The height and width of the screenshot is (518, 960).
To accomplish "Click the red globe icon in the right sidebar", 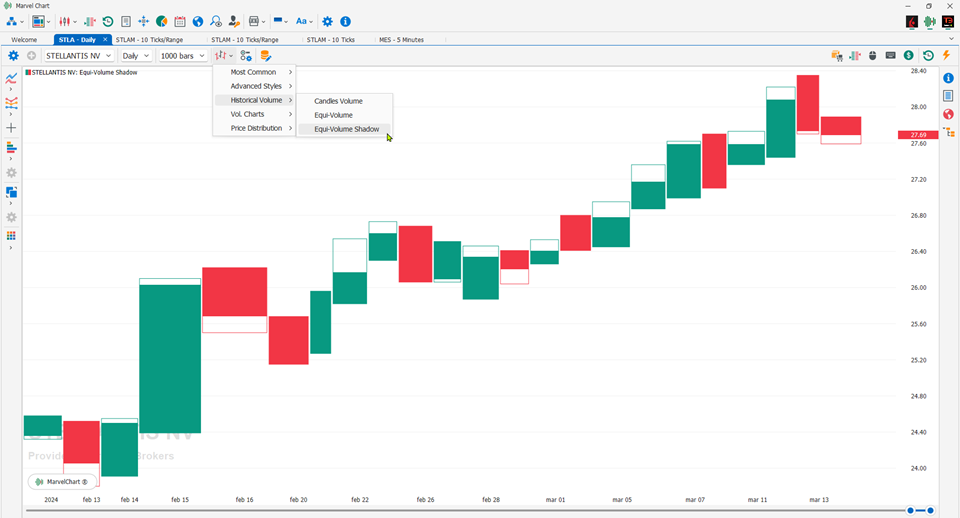I will [x=948, y=114].
